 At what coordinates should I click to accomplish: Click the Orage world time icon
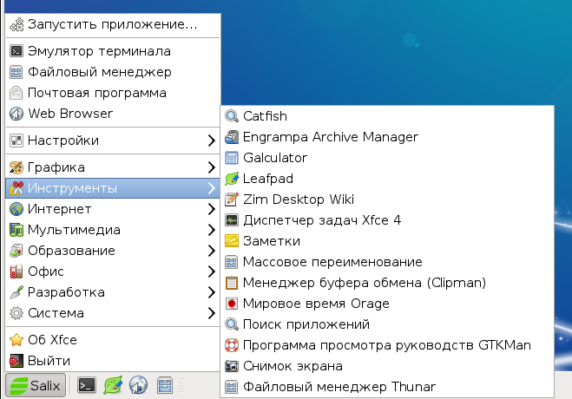click(x=232, y=303)
